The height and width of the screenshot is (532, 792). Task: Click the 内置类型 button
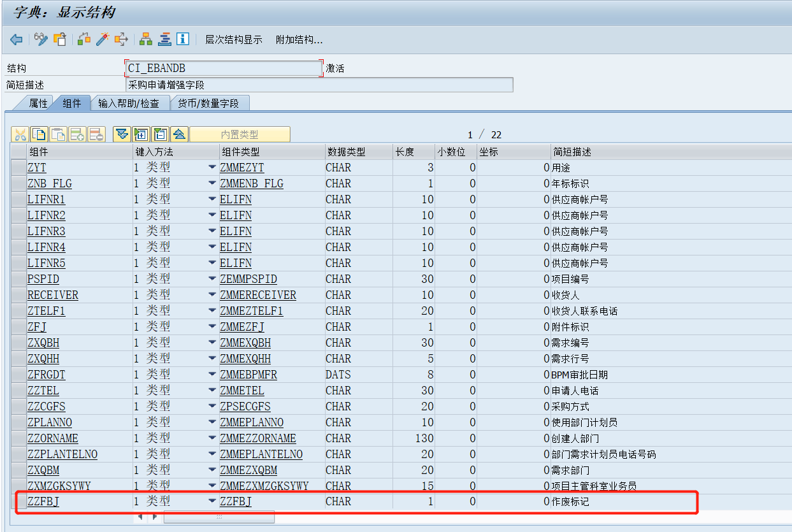point(241,134)
